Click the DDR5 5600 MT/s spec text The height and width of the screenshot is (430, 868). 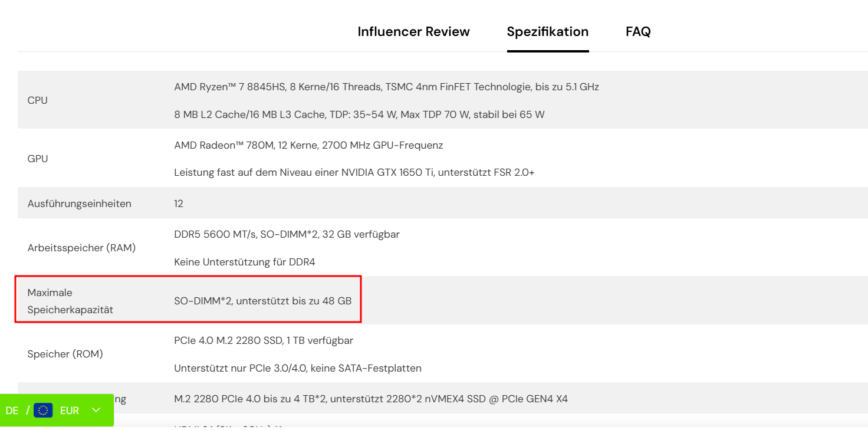[x=287, y=234]
